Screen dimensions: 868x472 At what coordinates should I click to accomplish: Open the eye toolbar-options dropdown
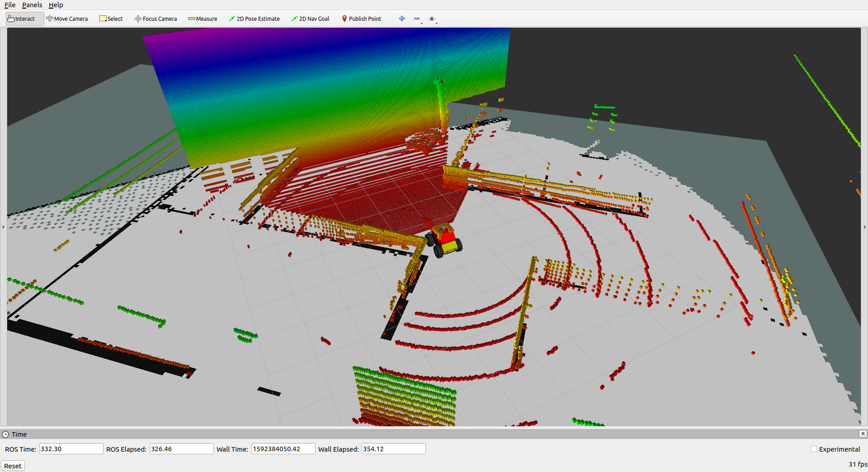(x=433, y=19)
